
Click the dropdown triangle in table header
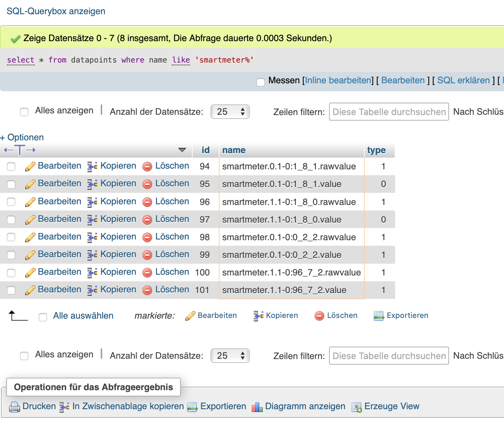pyautogui.click(x=182, y=150)
